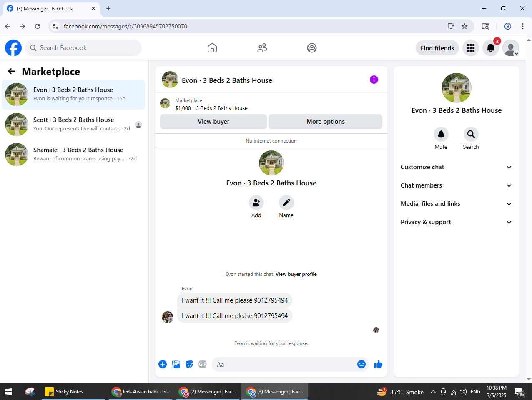This screenshot has height=400, width=532.
Task: Click Evon's avatar beside the messages
Action: (168, 317)
